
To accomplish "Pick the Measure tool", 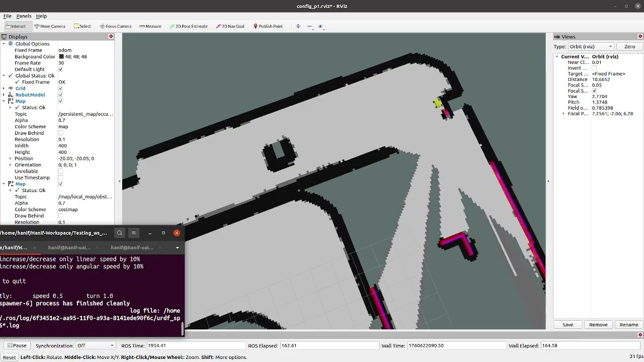I will [x=150, y=26].
